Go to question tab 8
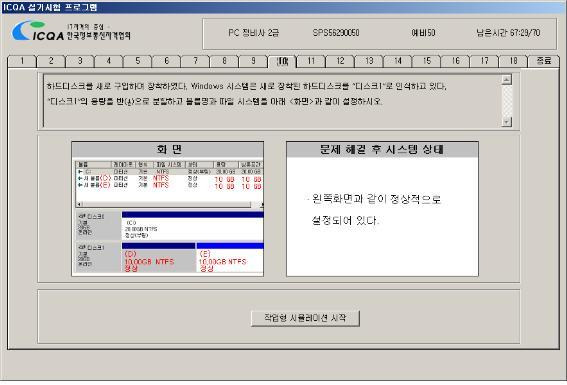The image size is (567, 385). [225, 61]
